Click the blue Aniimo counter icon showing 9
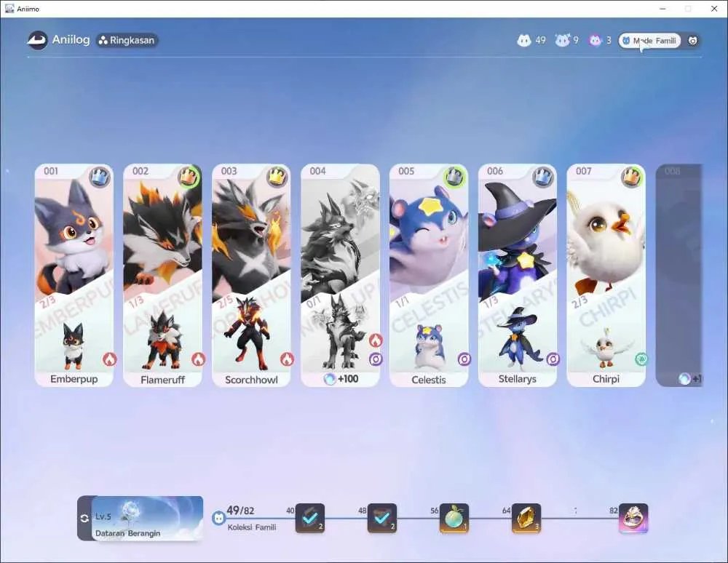This screenshot has height=563, width=728. tap(562, 40)
